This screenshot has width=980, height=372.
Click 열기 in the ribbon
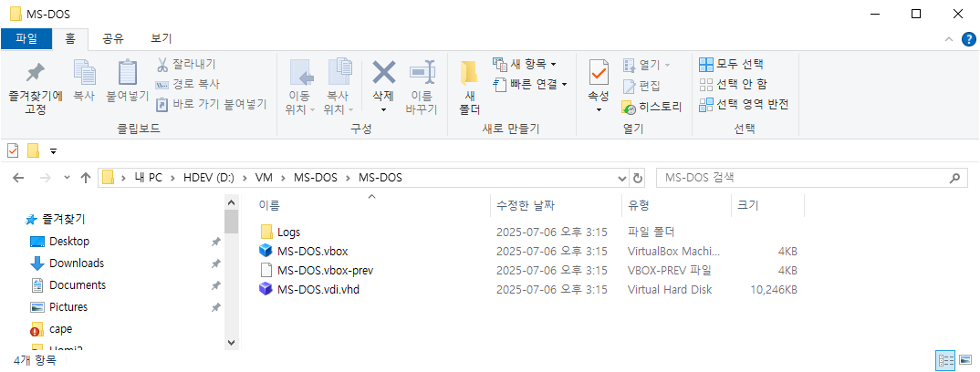646,64
